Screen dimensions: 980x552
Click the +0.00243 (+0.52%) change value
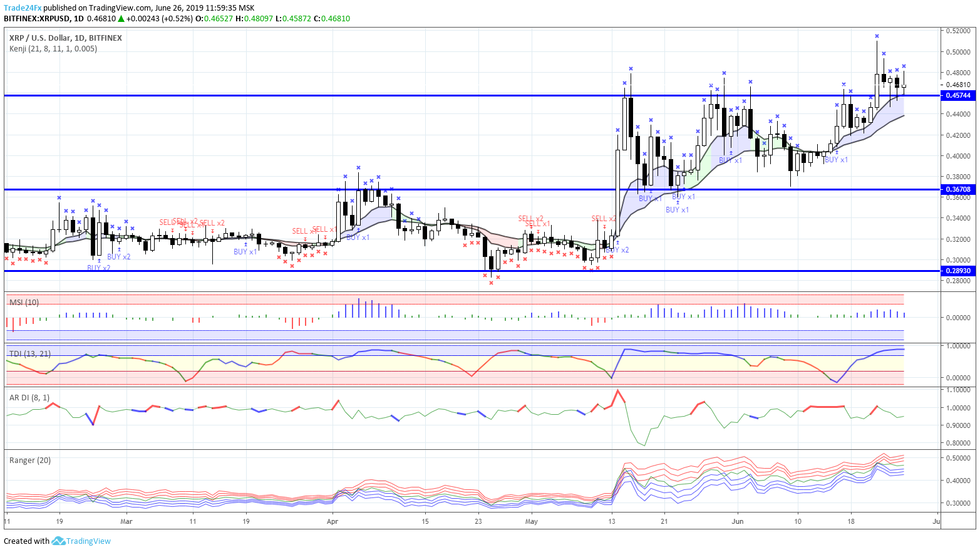pos(160,19)
